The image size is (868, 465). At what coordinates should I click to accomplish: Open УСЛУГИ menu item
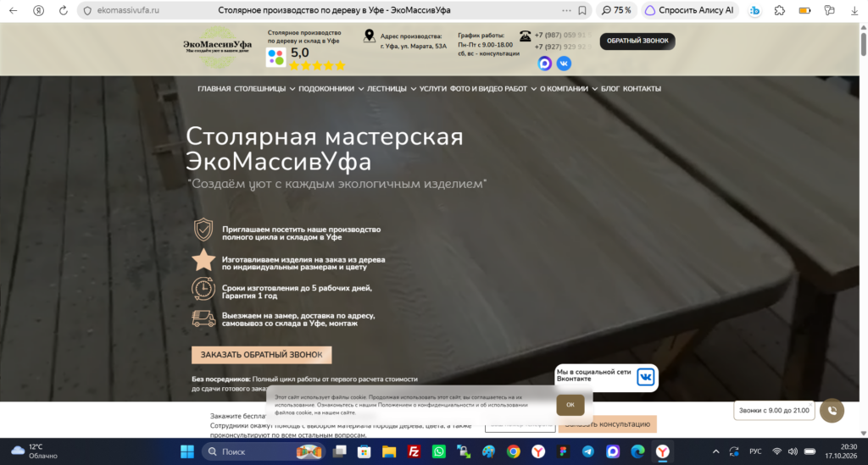433,88
